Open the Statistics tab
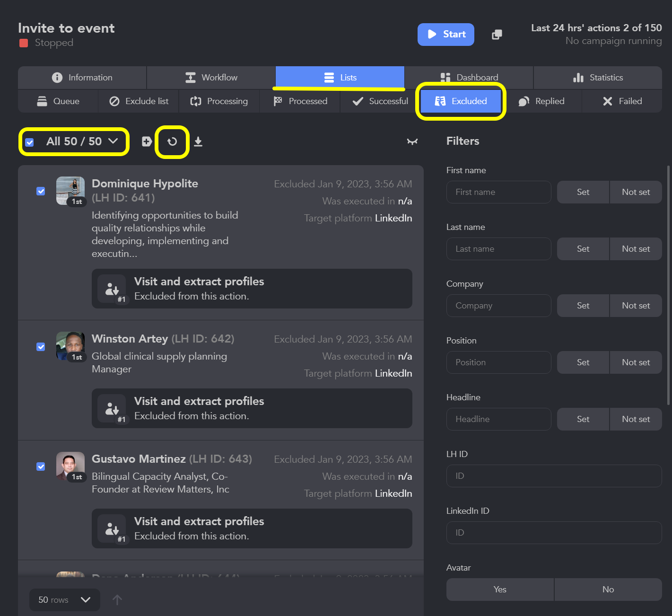 pyautogui.click(x=598, y=78)
